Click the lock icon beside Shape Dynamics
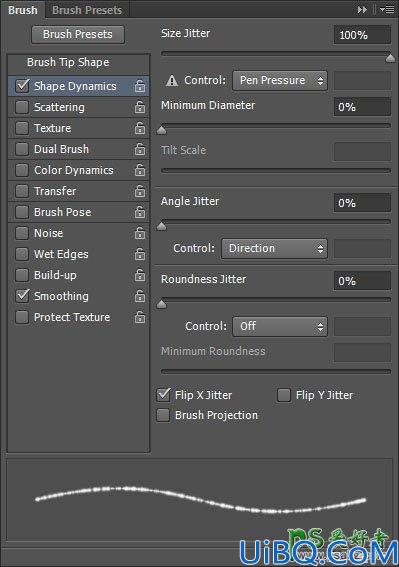Viewport: 399px width, 567px height. pos(140,86)
